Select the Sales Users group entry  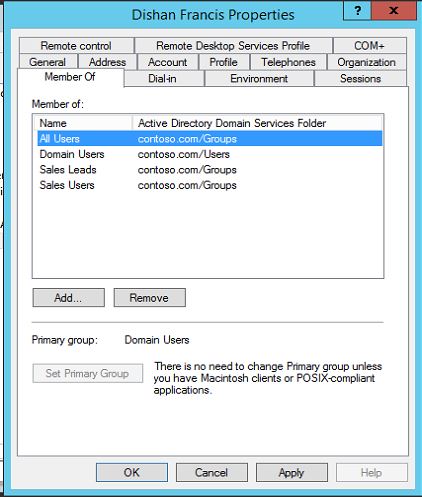(210, 185)
